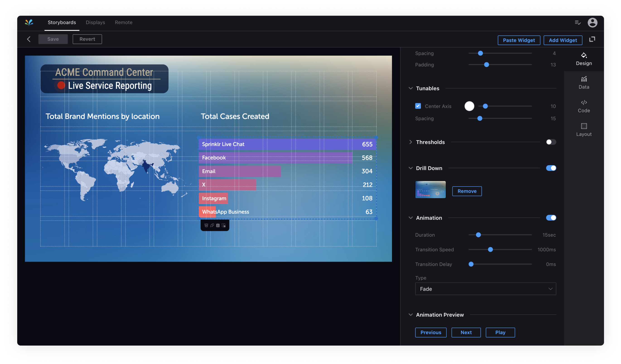
Task: Open the animation Type dropdown showing Fade
Action: (x=486, y=289)
